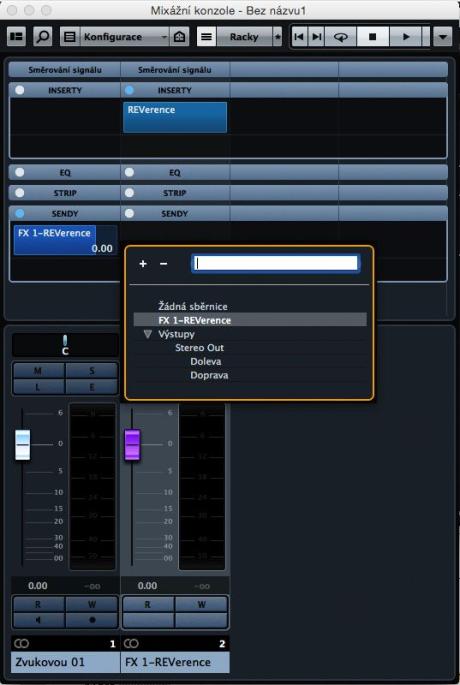Enable write automation W on FX 1-REVerence
Screen dimensions: 460x685
click(x=201, y=605)
